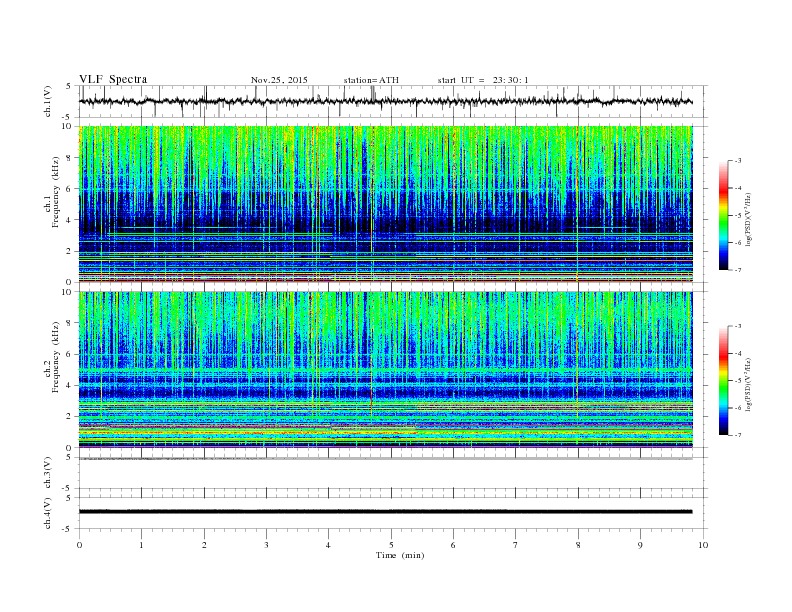Screen dimensions: 792x612
Task: Click the ch.1 spectrogram color bar
Action: tap(723, 215)
